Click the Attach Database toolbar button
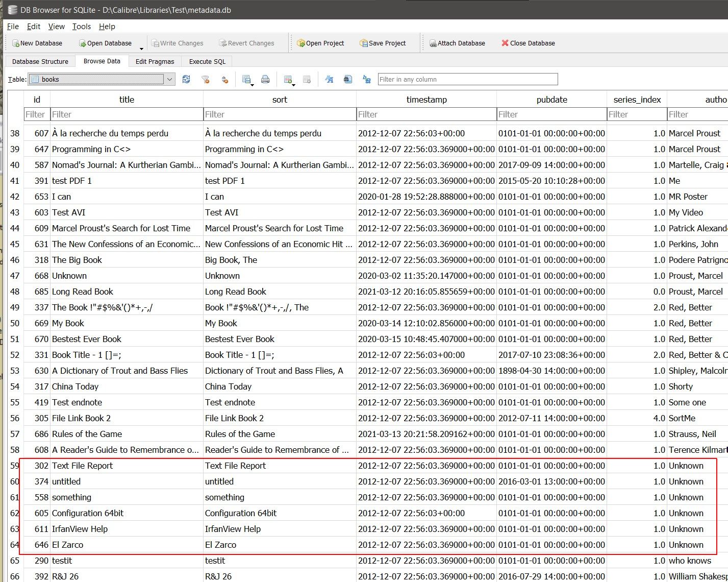 (457, 43)
